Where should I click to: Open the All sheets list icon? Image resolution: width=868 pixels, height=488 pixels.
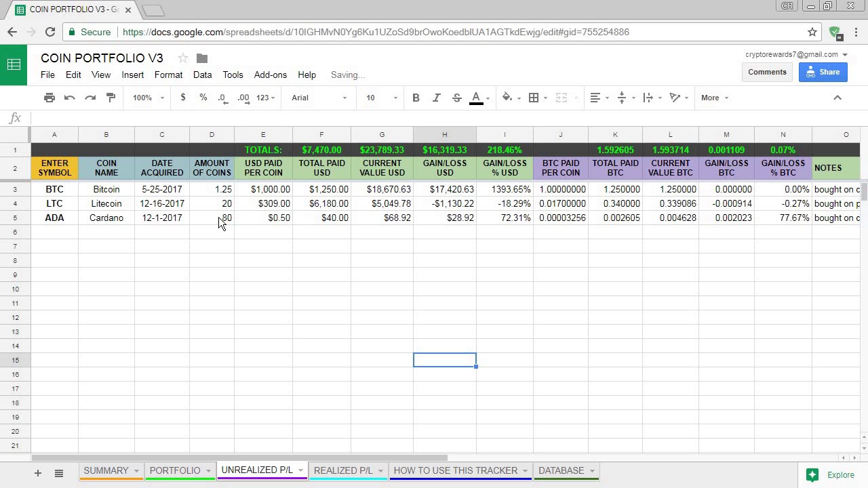(59, 473)
